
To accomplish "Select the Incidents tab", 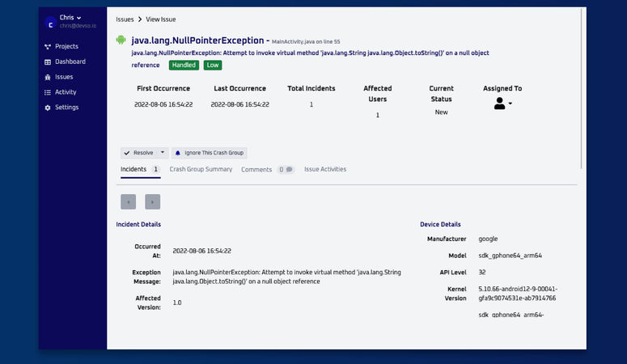I will (140, 170).
